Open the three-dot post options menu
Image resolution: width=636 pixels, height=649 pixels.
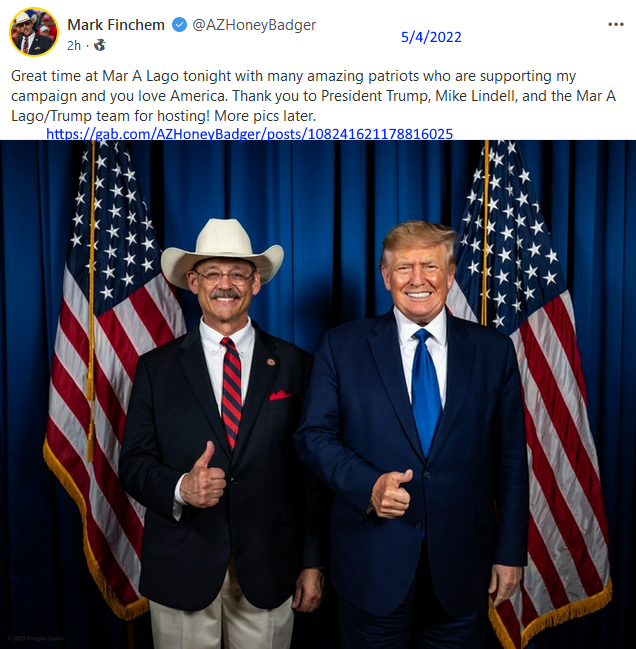[x=615, y=24]
